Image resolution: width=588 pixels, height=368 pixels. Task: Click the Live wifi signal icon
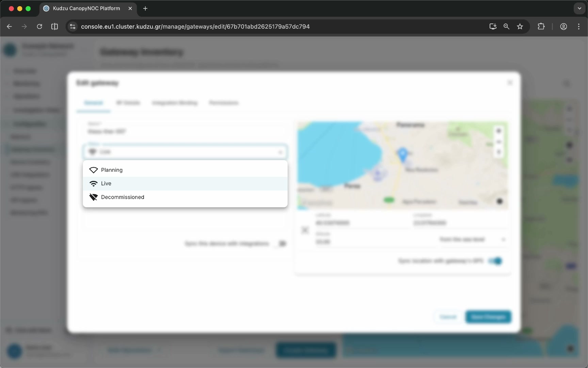[x=94, y=184]
